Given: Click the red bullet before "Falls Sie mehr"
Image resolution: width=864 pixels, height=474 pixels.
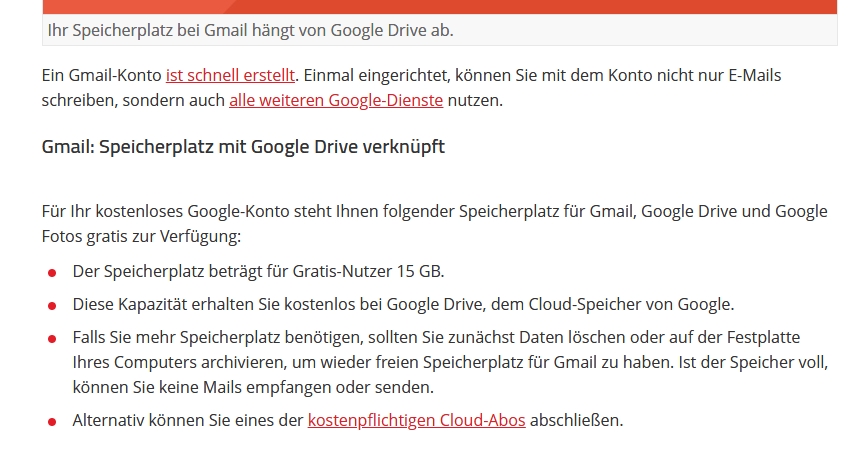Looking at the screenshot, I should pyautogui.click(x=51, y=339).
